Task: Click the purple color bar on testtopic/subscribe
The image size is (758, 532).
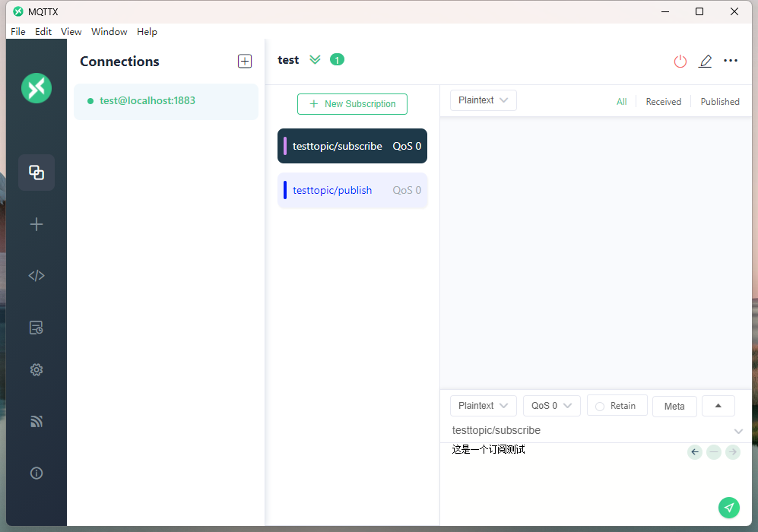Action: pos(285,146)
